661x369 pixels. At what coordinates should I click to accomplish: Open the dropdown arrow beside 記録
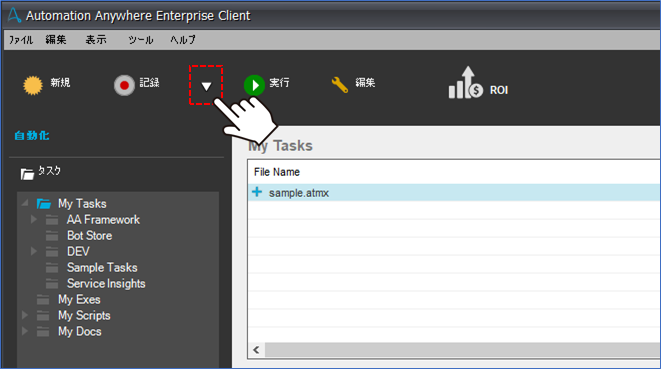point(206,86)
